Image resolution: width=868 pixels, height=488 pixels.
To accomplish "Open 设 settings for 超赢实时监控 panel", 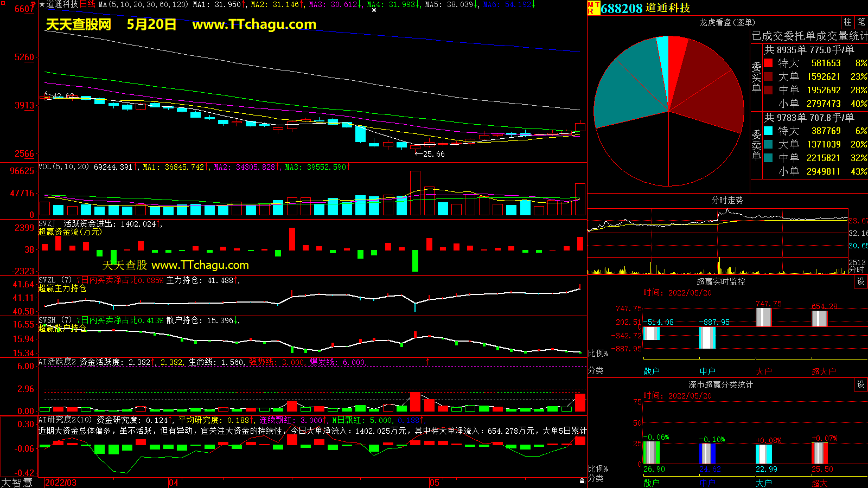I will click(861, 281).
